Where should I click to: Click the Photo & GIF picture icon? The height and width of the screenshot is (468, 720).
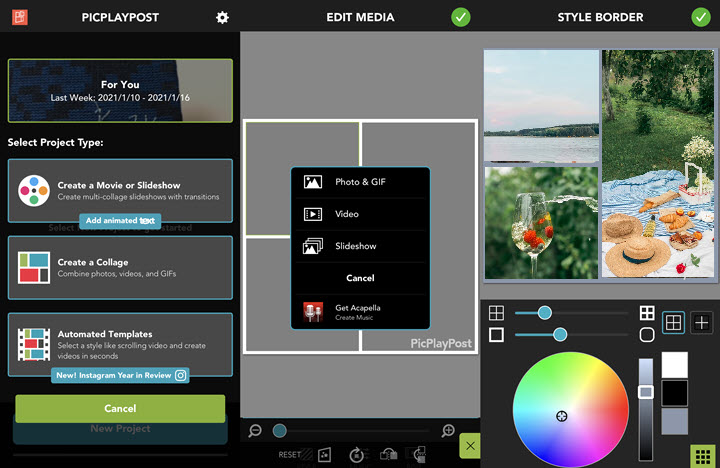point(313,182)
